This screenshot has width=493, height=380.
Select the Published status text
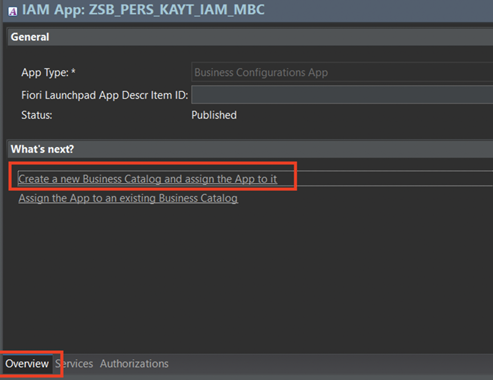coord(214,115)
